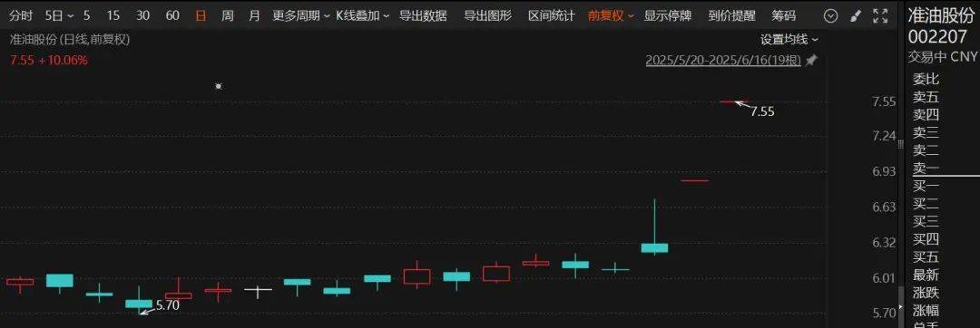Click the 卖三 order book row

pos(926,132)
